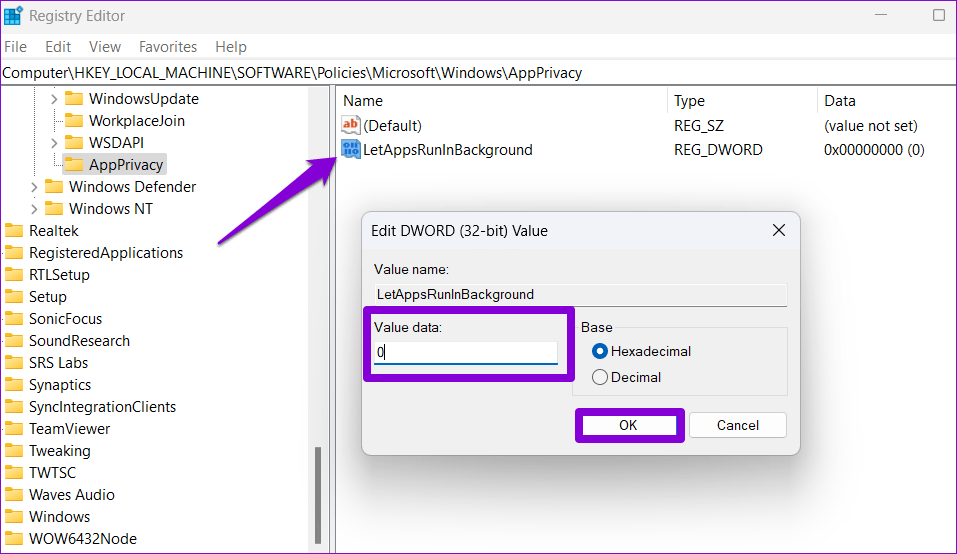957x554 pixels.
Task: Select the Decimal base radio button
Action: tap(599, 377)
